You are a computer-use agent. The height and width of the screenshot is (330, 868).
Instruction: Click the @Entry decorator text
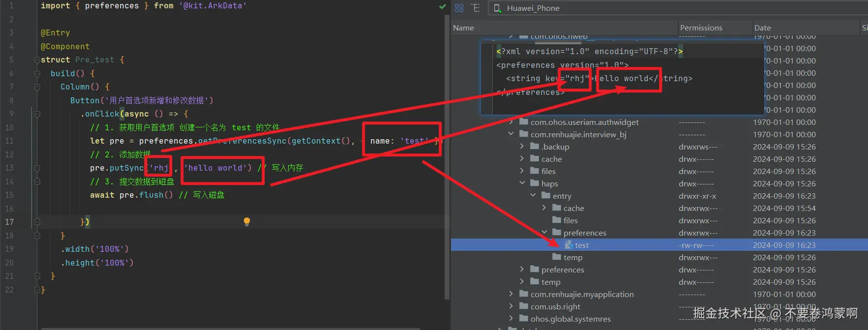point(55,33)
